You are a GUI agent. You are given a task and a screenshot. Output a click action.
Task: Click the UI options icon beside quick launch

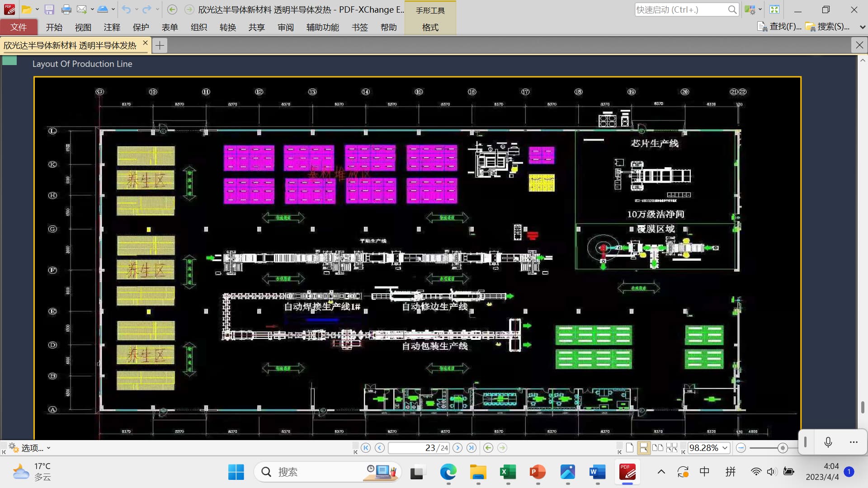750,9
